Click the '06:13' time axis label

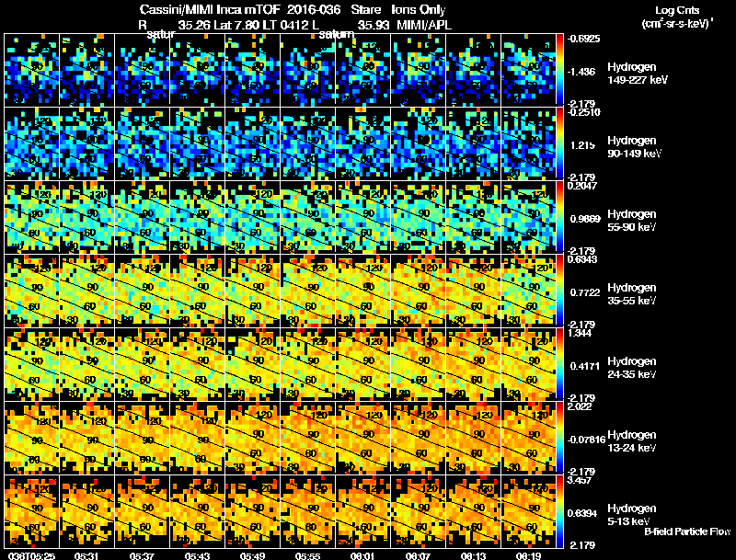point(473,555)
